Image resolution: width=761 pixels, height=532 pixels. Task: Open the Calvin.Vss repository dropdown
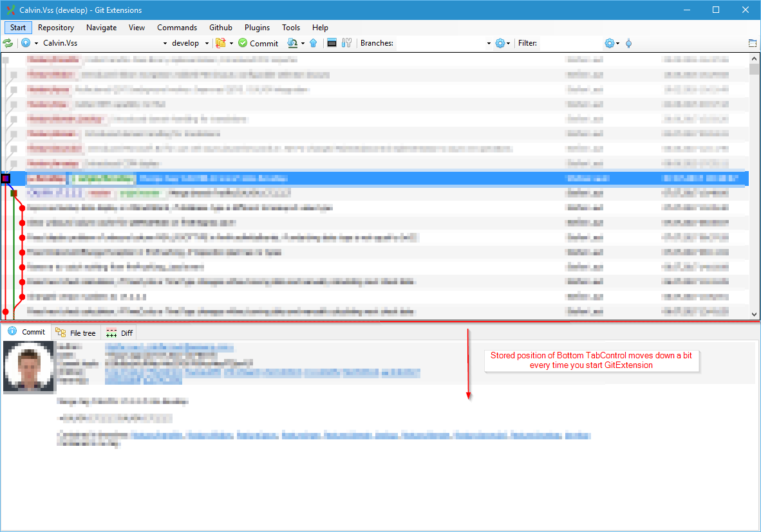[165, 43]
